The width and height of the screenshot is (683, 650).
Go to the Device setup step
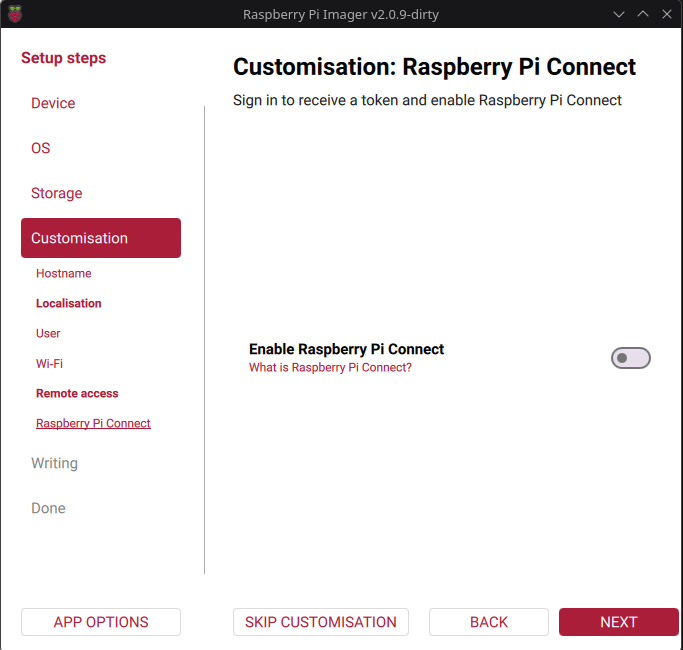click(53, 103)
